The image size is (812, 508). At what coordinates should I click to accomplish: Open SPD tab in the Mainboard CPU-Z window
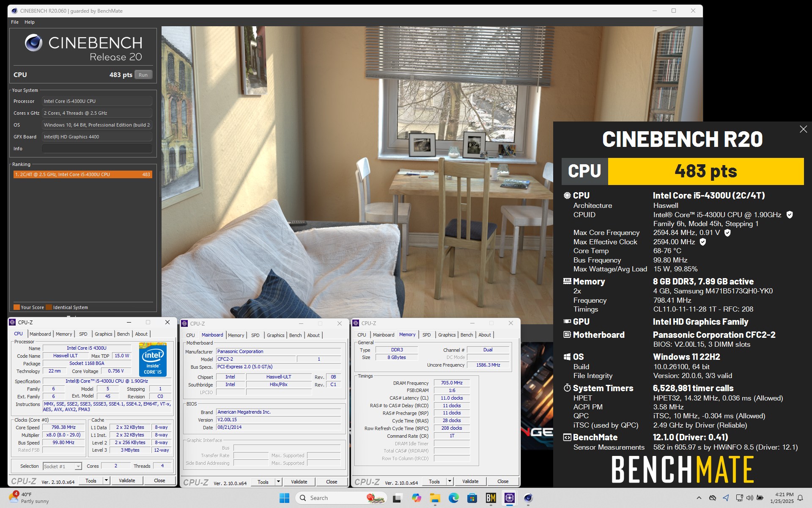[255, 335]
